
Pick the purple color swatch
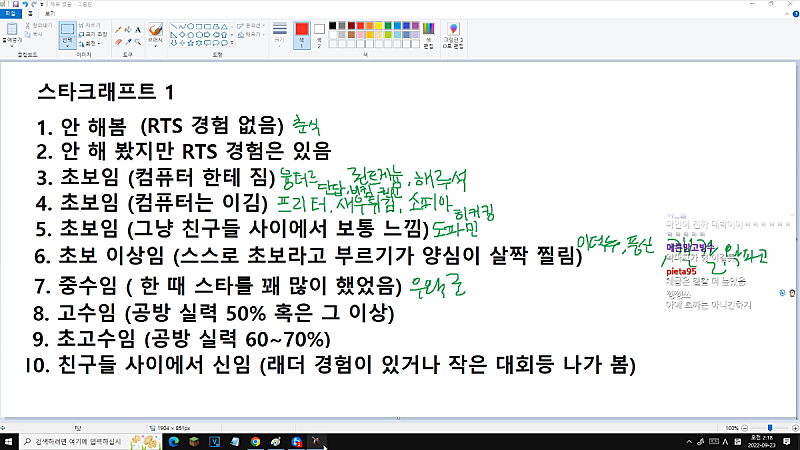[415, 26]
